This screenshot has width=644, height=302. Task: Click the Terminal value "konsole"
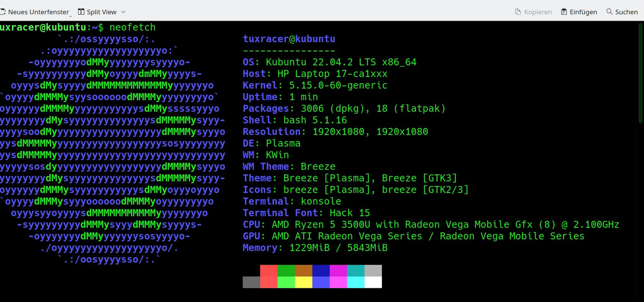tap(321, 201)
